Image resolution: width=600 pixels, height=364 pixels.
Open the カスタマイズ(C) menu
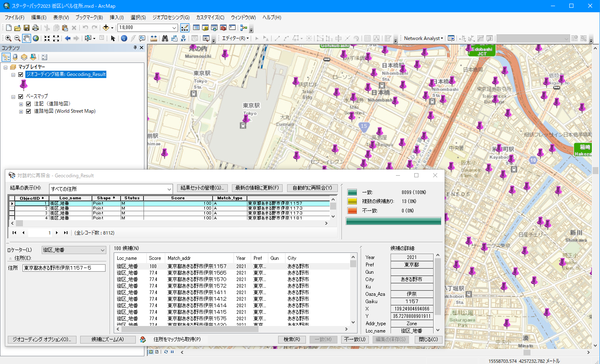[x=210, y=18]
